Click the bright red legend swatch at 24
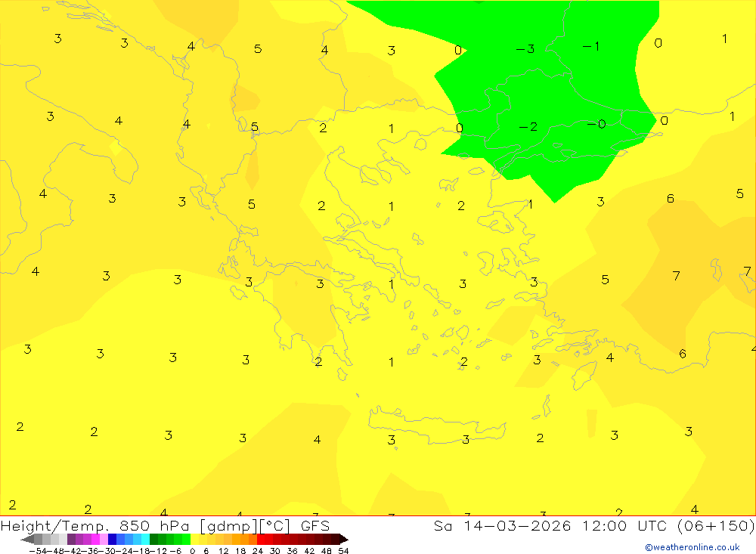Screen dimensions: 756x554 coord(261,539)
